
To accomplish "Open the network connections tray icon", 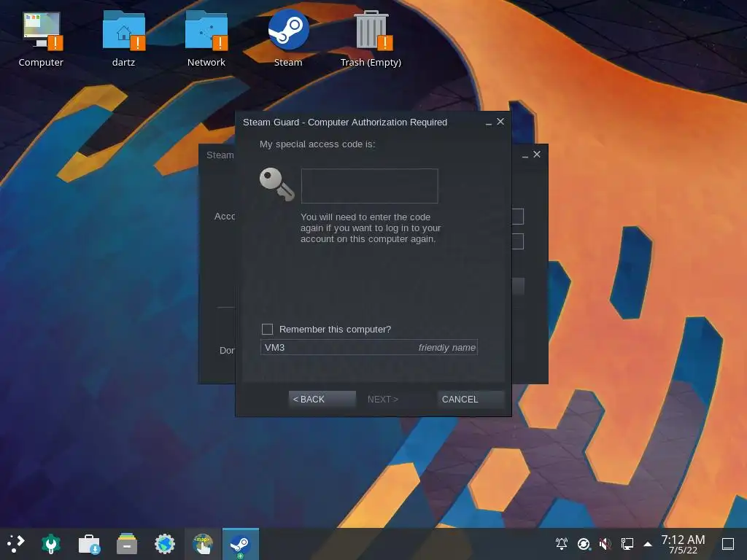I will [627, 543].
